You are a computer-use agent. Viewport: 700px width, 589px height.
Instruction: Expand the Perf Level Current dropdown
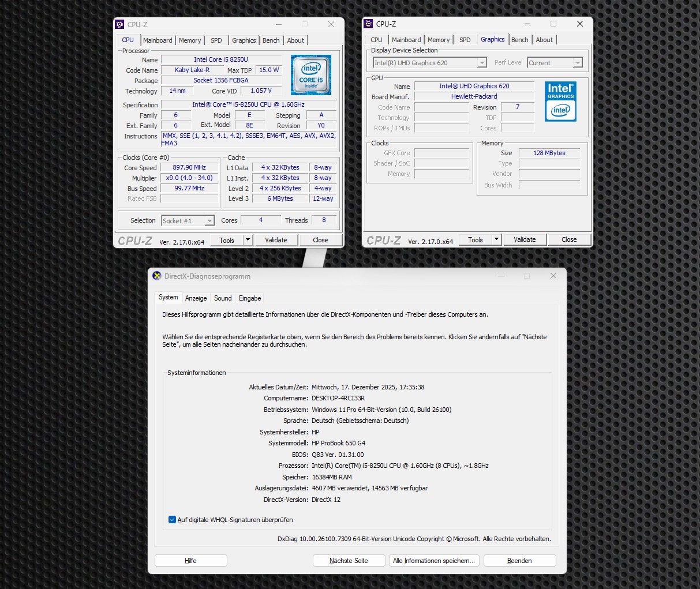point(577,63)
